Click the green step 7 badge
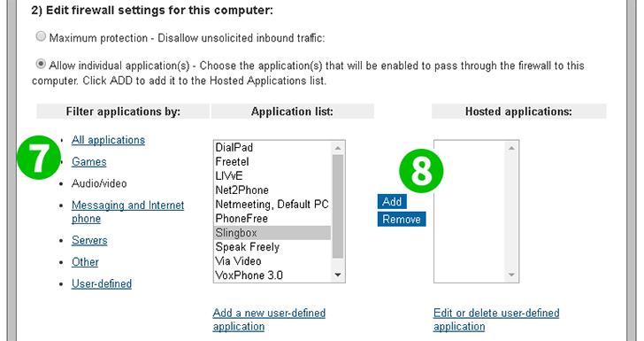This screenshot has height=341, width=644. [x=39, y=158]
